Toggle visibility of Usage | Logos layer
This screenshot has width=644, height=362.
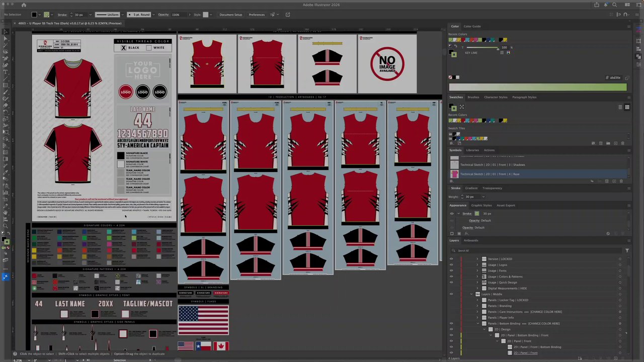[451, 265]
